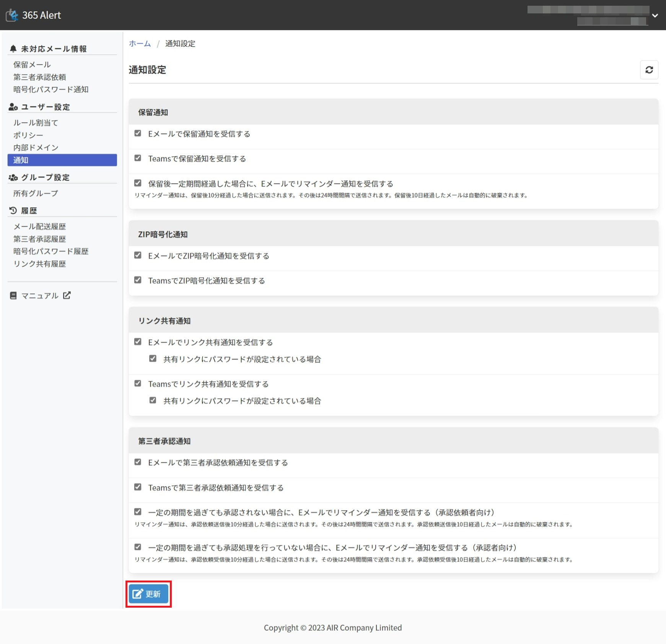Expand the account dropdown chevron
666x644 pixels.
tap(655, 16)
